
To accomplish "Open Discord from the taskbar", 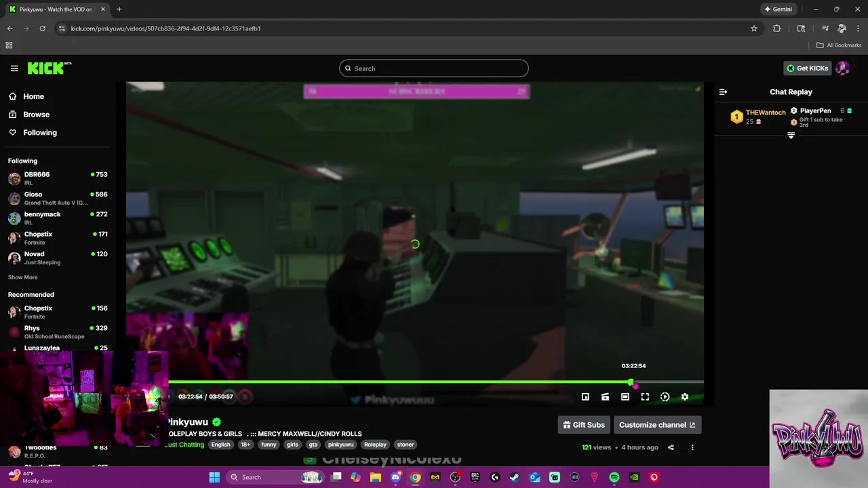I will (x=395, y=477).
